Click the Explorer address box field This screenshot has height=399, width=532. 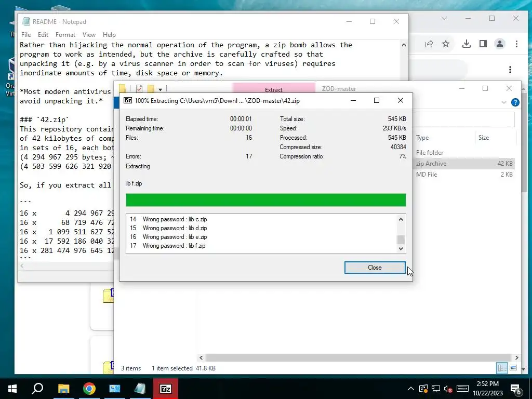[464, 120]
